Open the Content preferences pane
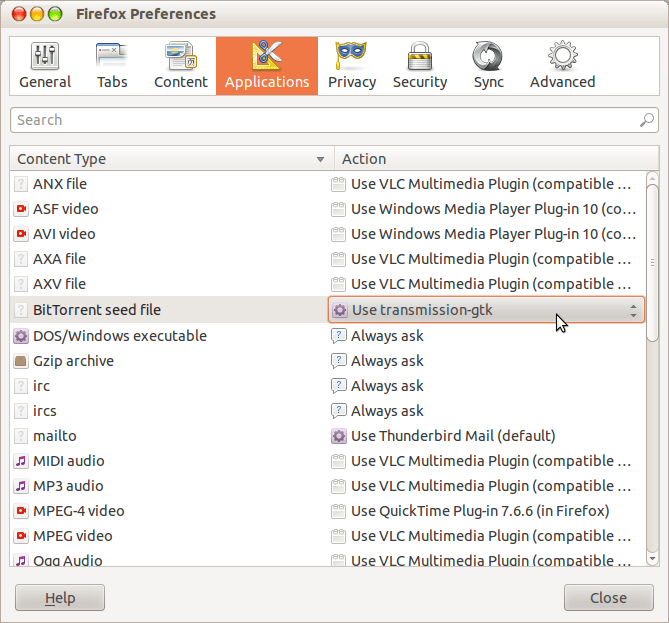 pos(181,66)
